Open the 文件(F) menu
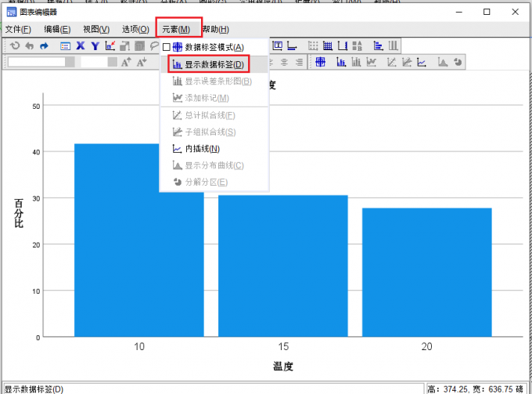The height and width of the screenshot is (394, 532). [18, 30]
